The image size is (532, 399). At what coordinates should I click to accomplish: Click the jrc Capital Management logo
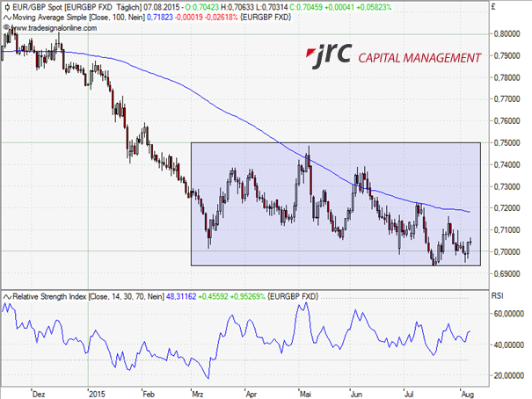click(x=392, y=57)
